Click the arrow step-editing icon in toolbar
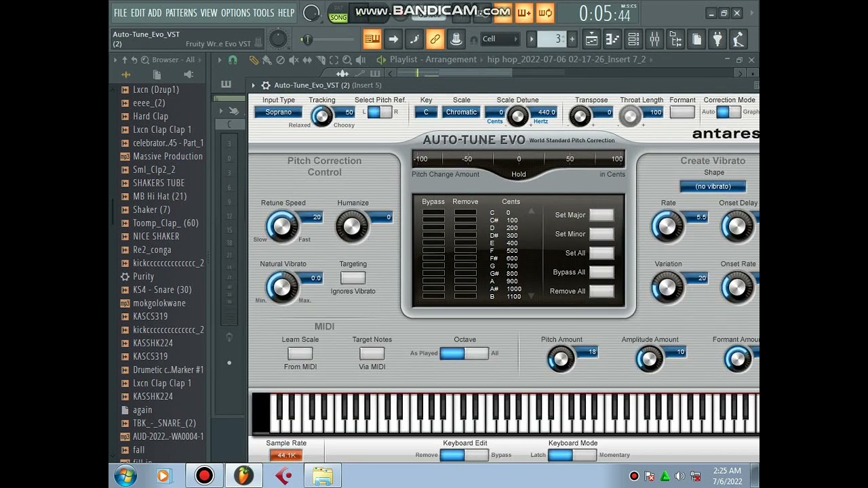Image resolution: width=868 pixels, height=488 pixels. 393,39
